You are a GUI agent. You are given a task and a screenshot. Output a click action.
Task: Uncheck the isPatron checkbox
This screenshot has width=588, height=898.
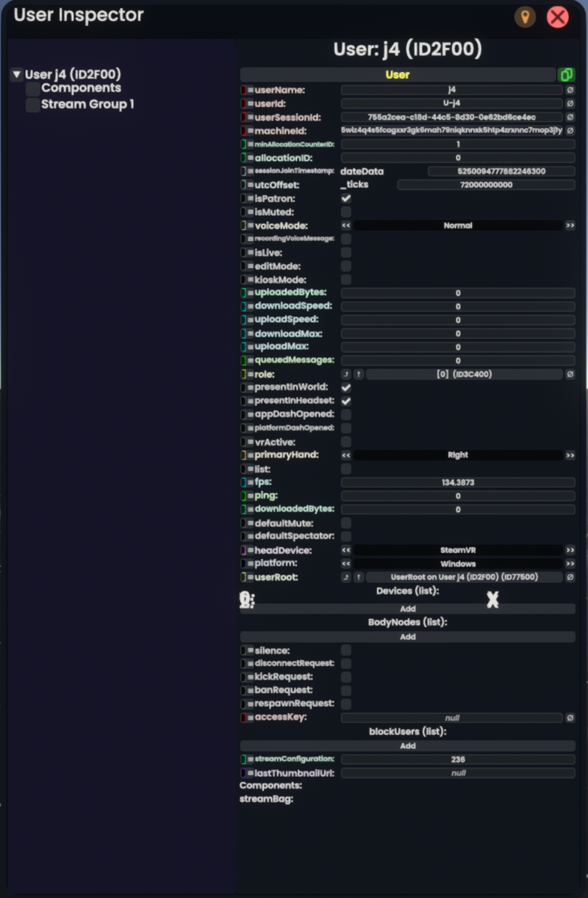tap(346, 198)
